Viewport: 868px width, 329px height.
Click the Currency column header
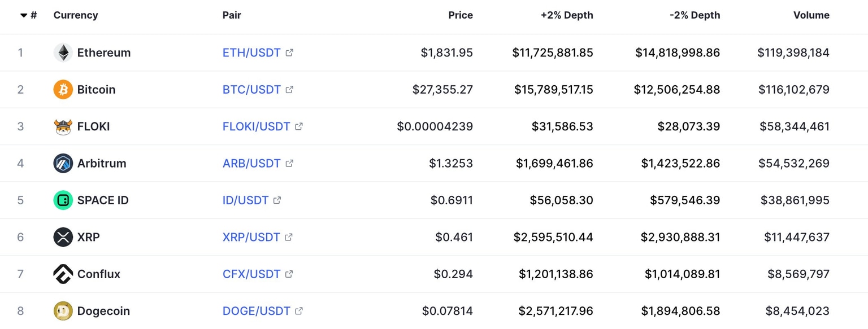click(x=76, y=15)
